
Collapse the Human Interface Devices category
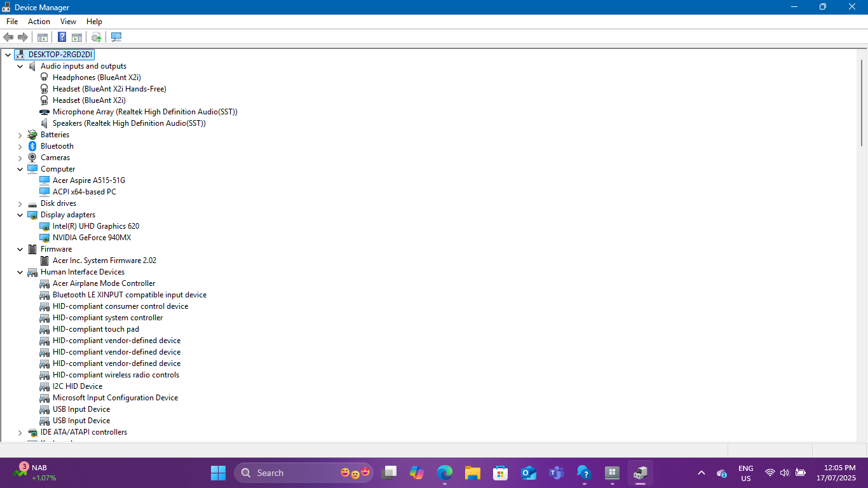(x=20, y=272)
